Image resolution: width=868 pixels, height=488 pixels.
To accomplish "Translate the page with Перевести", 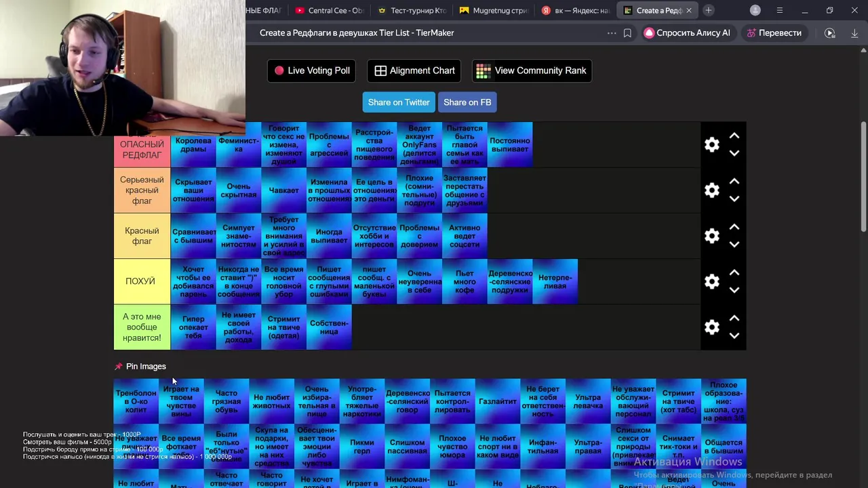I will (774, 33).
